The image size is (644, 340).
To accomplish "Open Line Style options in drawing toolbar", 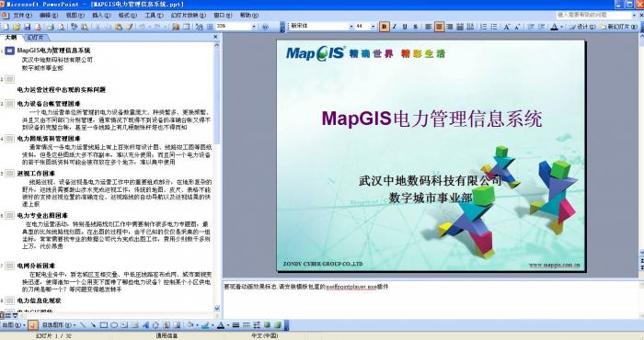I will tap(236, 325).
